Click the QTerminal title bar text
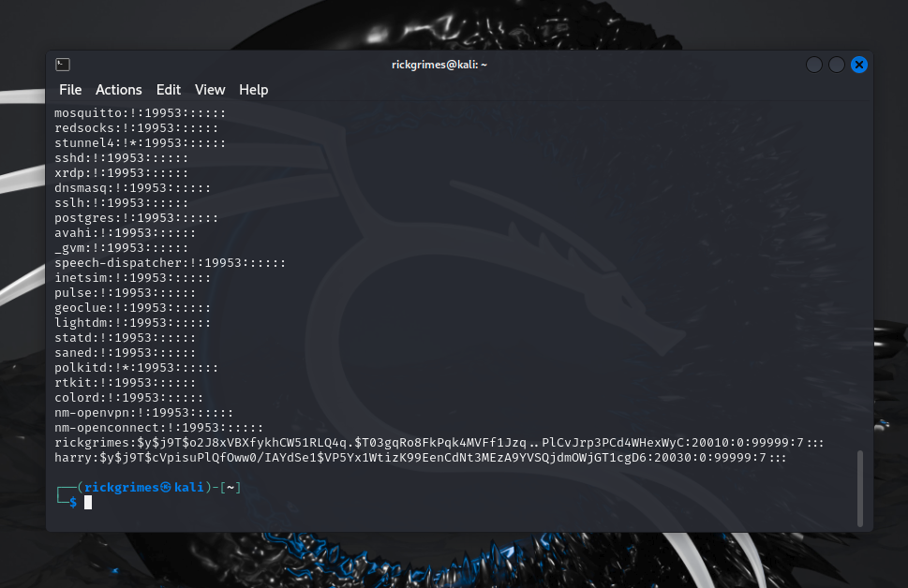Viewport: 908px width, 588px height. (439, 64)
